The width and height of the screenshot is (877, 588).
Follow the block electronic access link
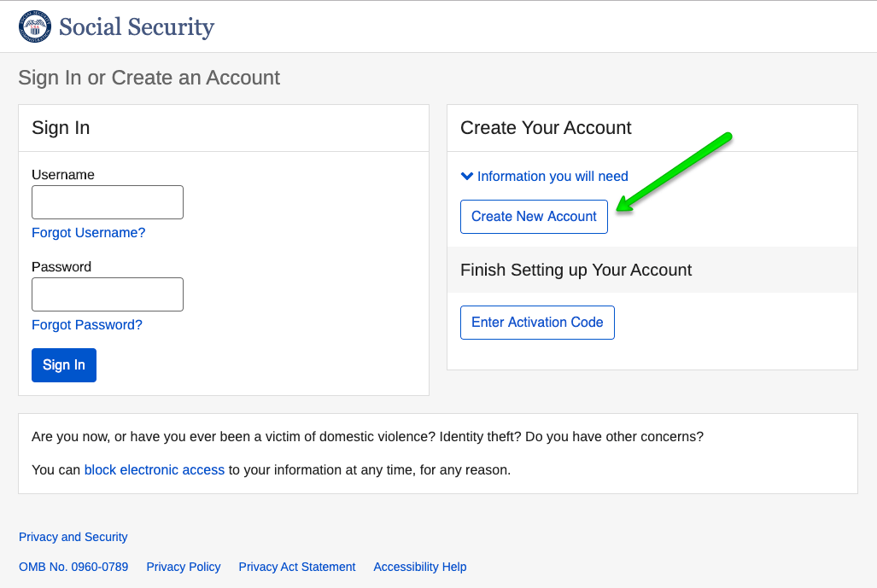tap(155, 470)
